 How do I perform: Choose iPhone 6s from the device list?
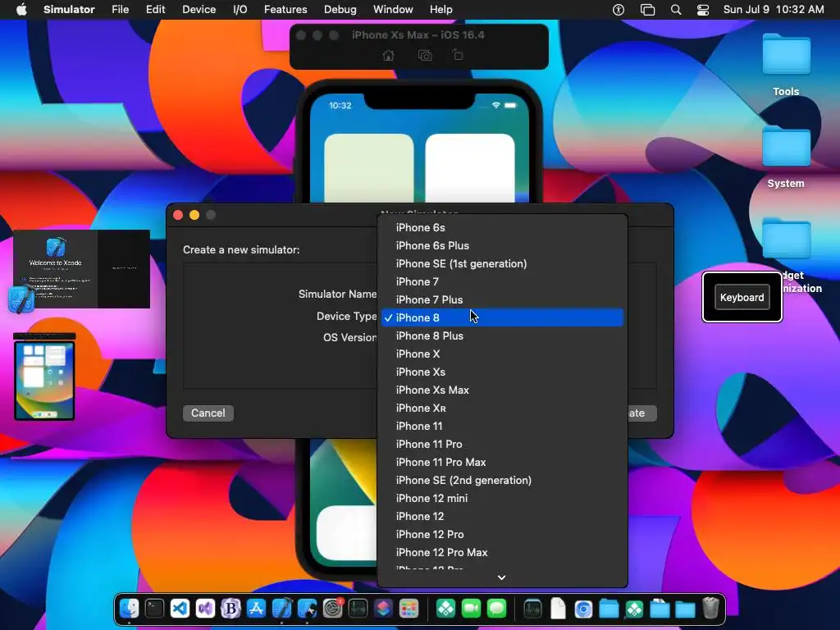pyautogui.click(x=502, y=228)
